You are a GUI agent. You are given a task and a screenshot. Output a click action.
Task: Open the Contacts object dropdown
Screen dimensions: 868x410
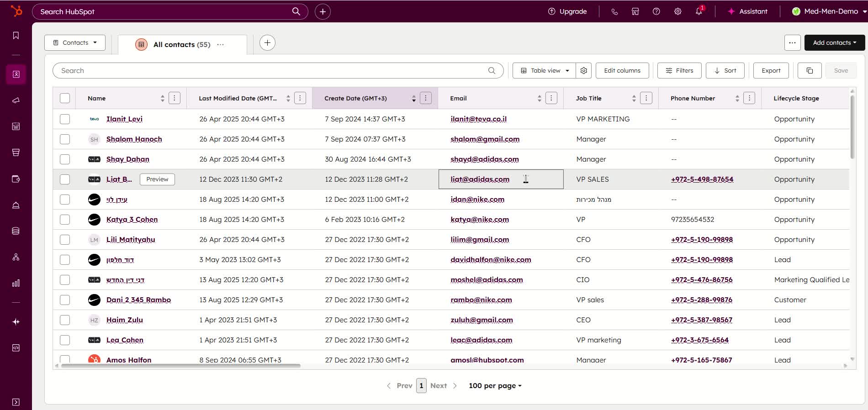(x=75, y=43)
